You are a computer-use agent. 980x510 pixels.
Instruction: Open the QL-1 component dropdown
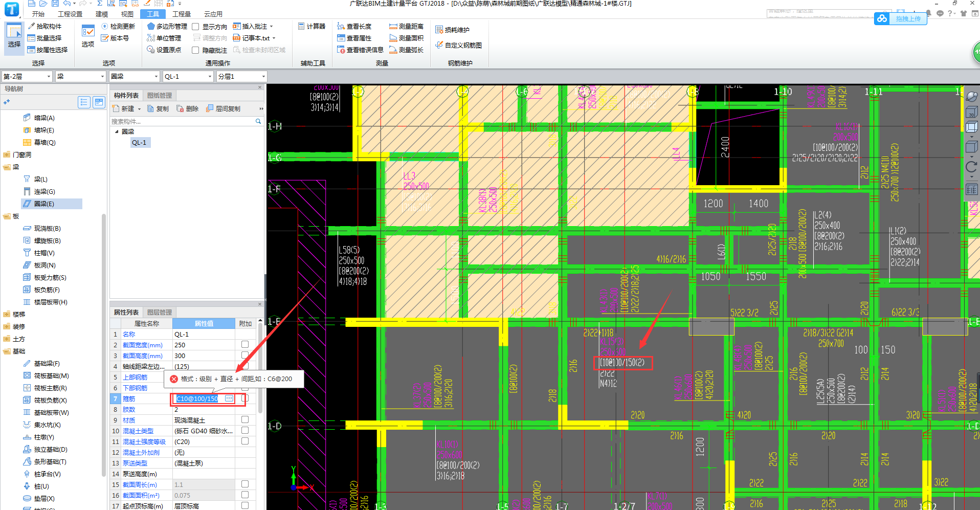pyautogui.click(x=188, y=76)
